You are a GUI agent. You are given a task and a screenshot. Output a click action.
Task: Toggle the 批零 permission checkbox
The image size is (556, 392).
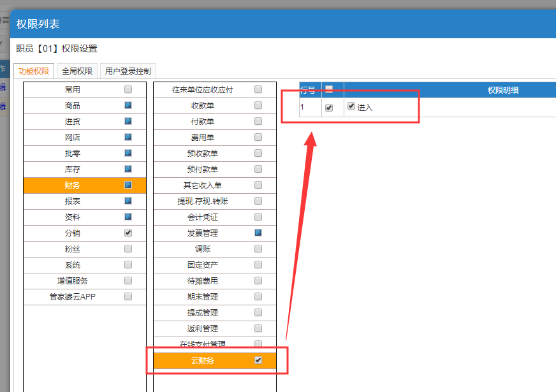click(128, 153)
